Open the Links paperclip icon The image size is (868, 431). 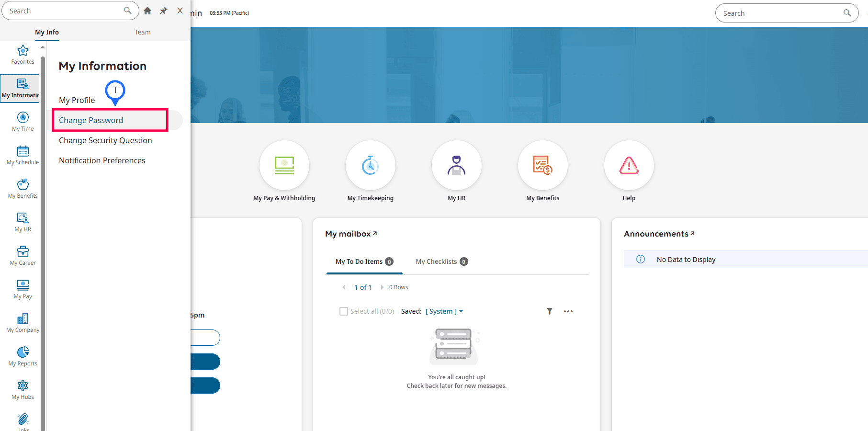coord(23,419)
